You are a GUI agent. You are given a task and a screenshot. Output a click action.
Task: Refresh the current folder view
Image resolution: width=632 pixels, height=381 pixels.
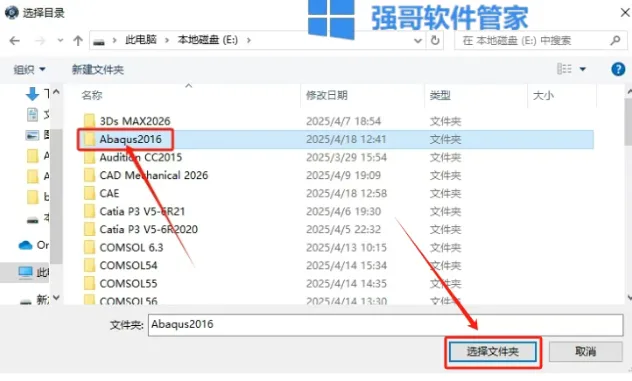pos(435,40)
